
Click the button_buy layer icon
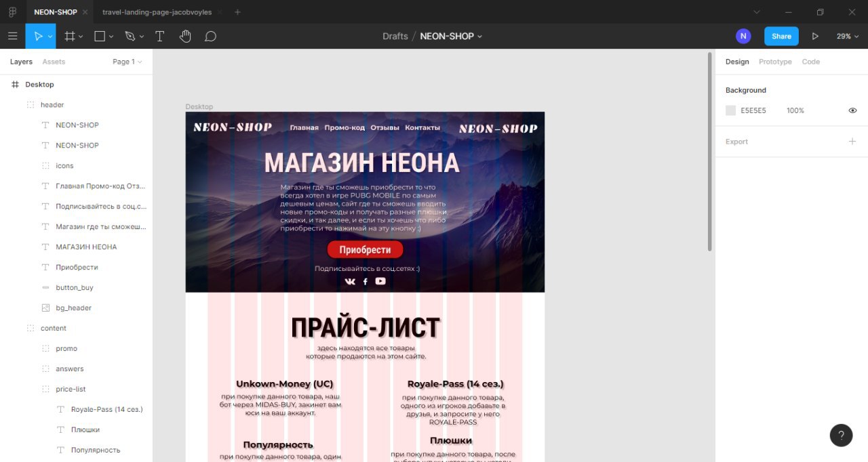click(45, 287)
